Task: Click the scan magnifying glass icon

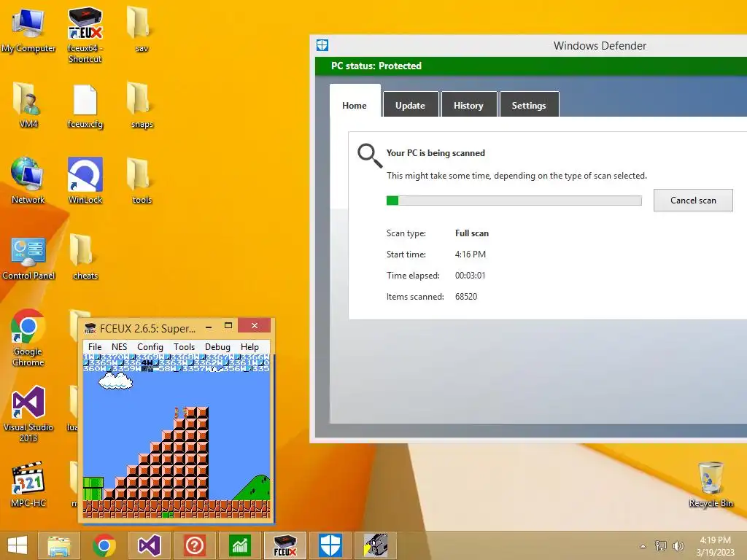Action: coord(370,156)
